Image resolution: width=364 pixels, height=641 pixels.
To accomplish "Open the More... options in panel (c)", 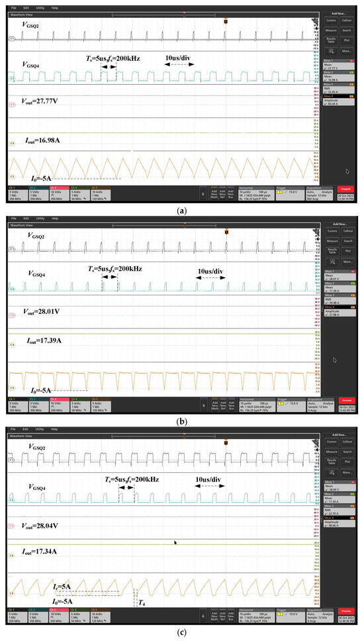I will (x=347, y=472).
